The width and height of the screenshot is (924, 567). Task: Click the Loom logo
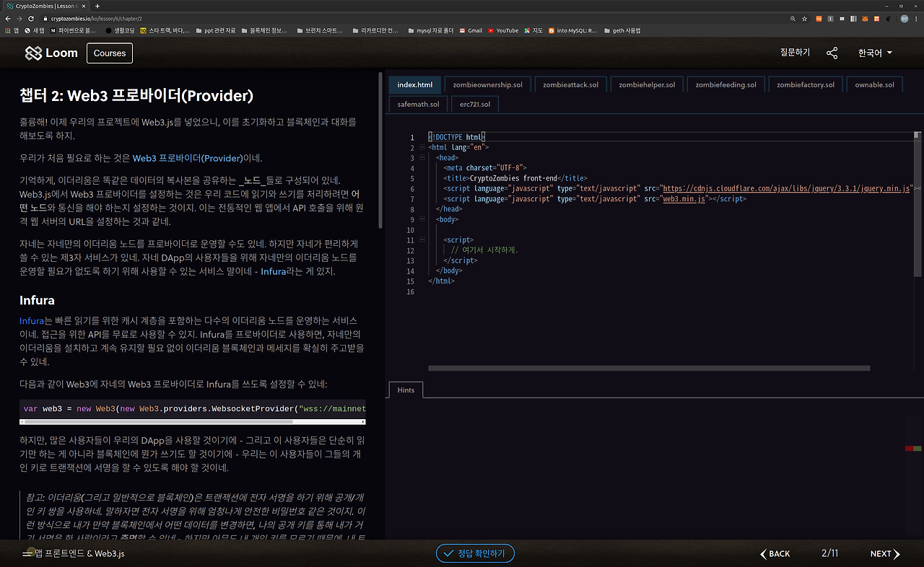(x=51, y=53)
